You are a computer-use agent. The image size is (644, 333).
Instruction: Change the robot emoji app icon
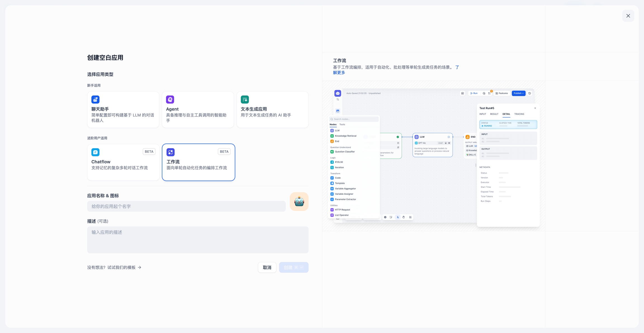click(x=299, y=201)
